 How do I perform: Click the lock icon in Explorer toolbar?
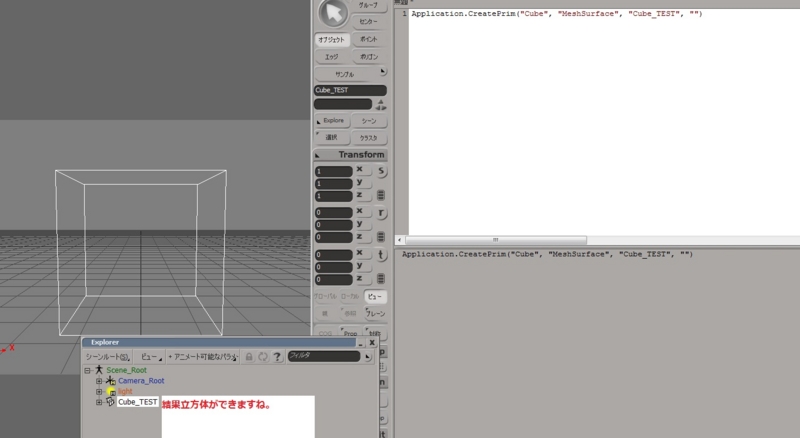point(249,357)
